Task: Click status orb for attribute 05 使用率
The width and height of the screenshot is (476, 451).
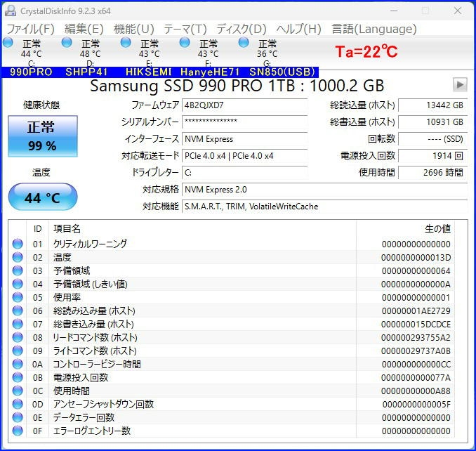Action: (x=18, y=297)
